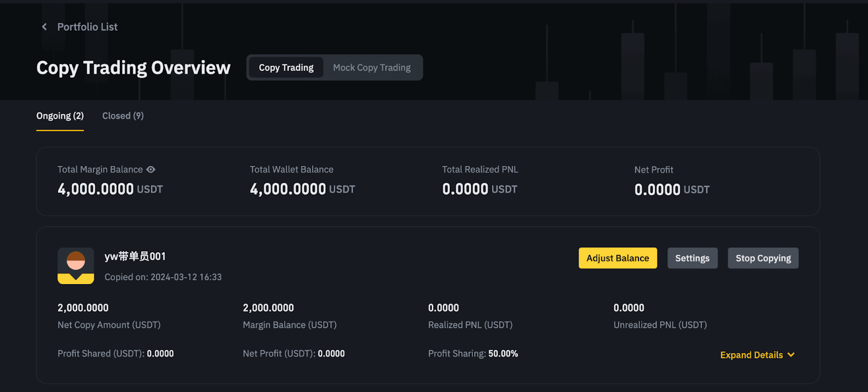Screen dimensions: 868x392
Task: Select the Copy Trading mode toggle
Action: click(286, 68)
